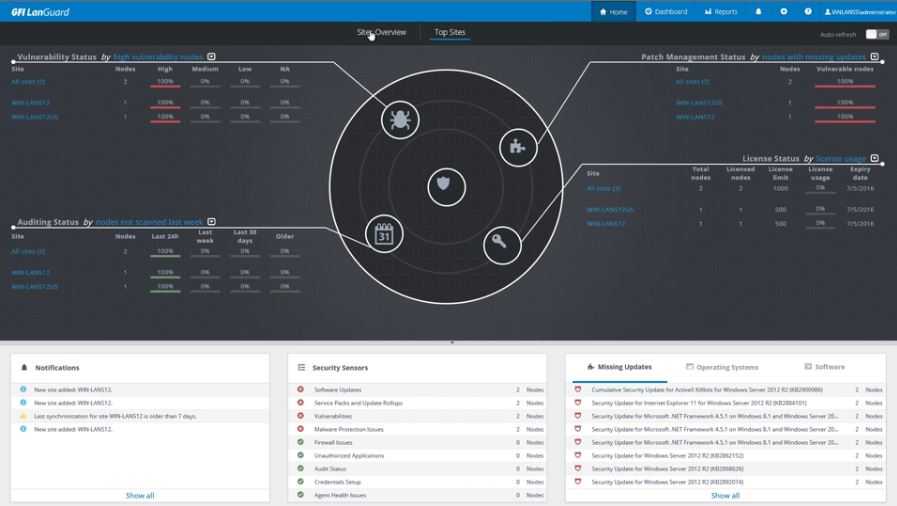Click Last 24h 100% bar for WIN-LANS12

(x=165, y=273)
